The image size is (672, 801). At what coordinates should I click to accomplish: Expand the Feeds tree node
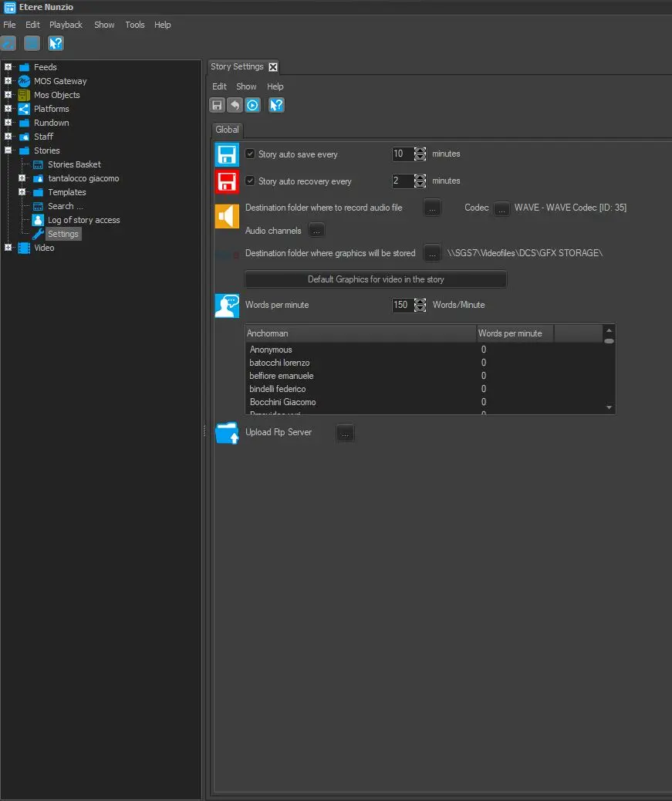[8, 67]
